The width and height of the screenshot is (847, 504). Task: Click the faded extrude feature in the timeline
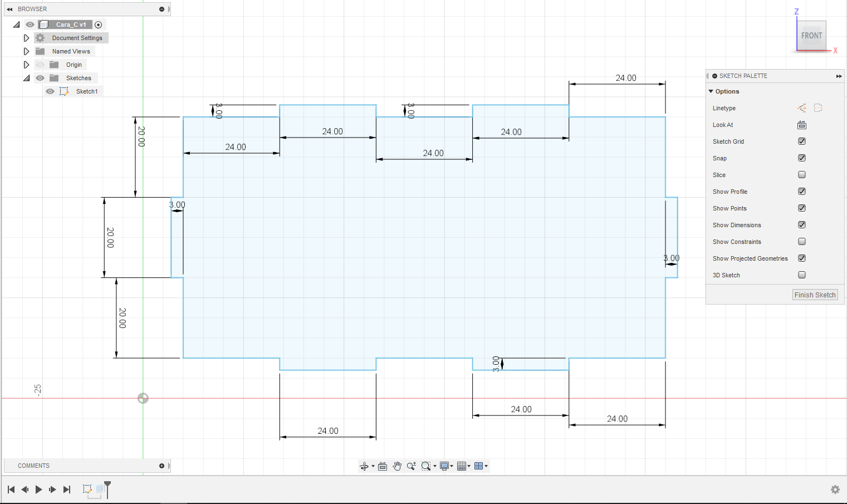click(x=100, y=489)
